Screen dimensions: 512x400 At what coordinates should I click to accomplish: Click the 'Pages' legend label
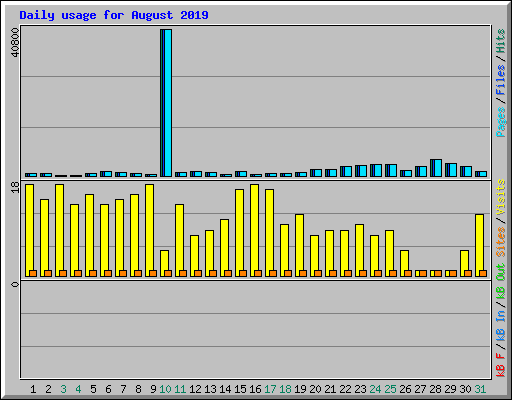[x=501, y=122]
